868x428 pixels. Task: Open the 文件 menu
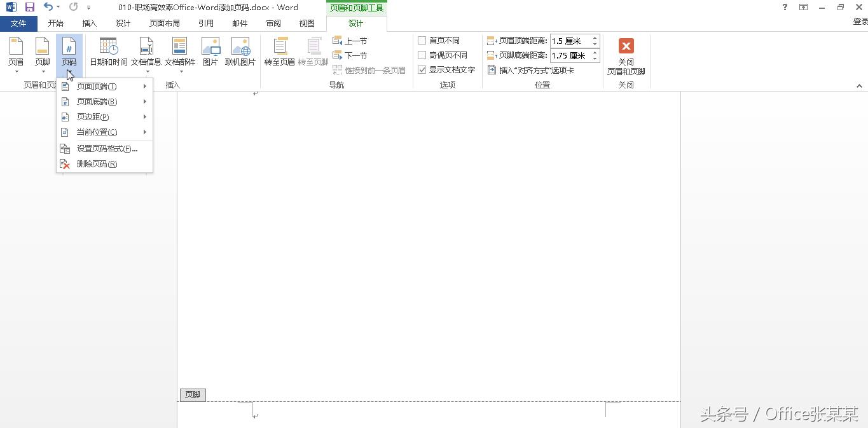point(18,23)
